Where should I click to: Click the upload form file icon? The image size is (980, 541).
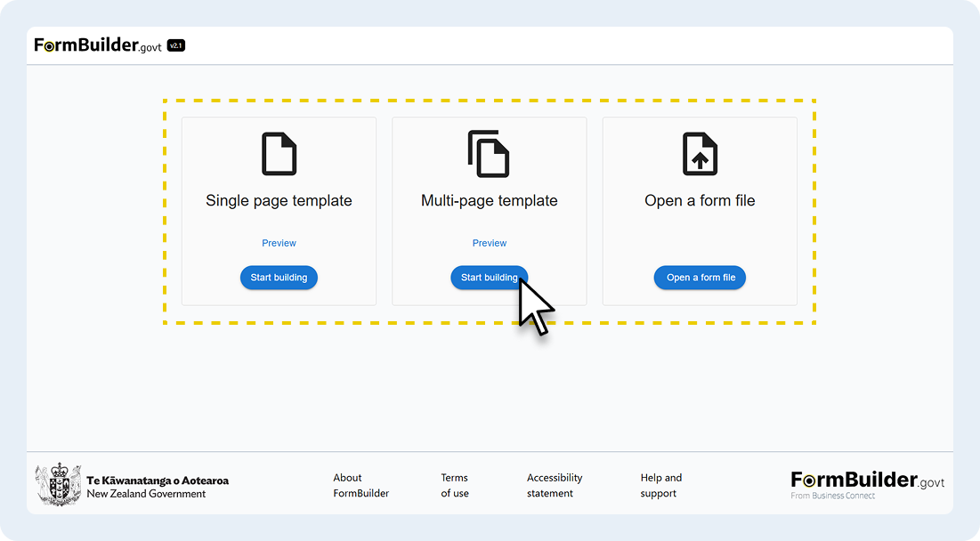pos(700,154)
